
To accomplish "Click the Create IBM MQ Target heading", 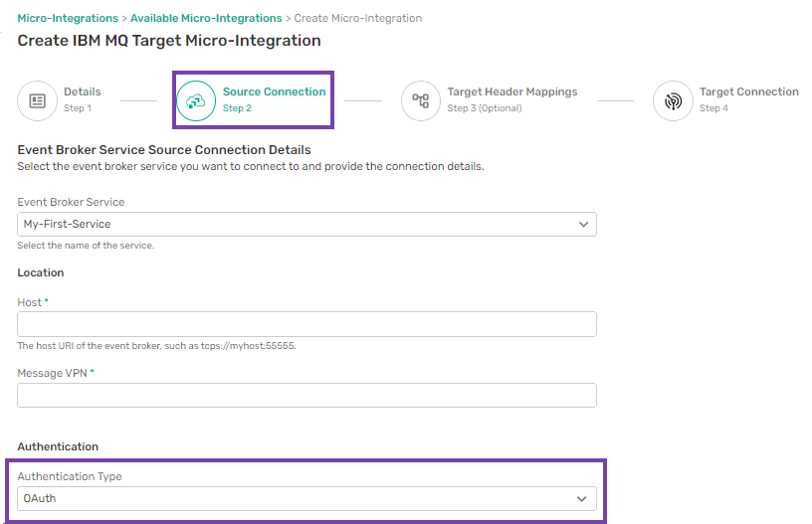I will pos(169,41).
